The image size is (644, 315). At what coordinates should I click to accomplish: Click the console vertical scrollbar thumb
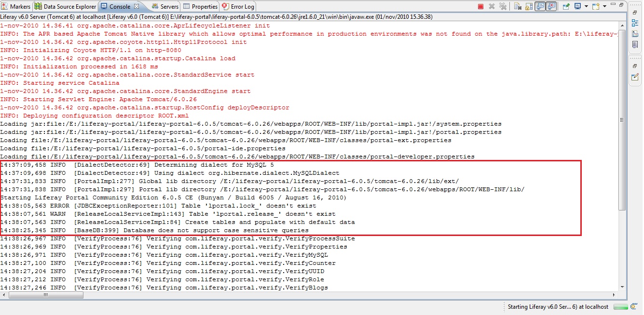pyautogui.click(x=622, y=120)
